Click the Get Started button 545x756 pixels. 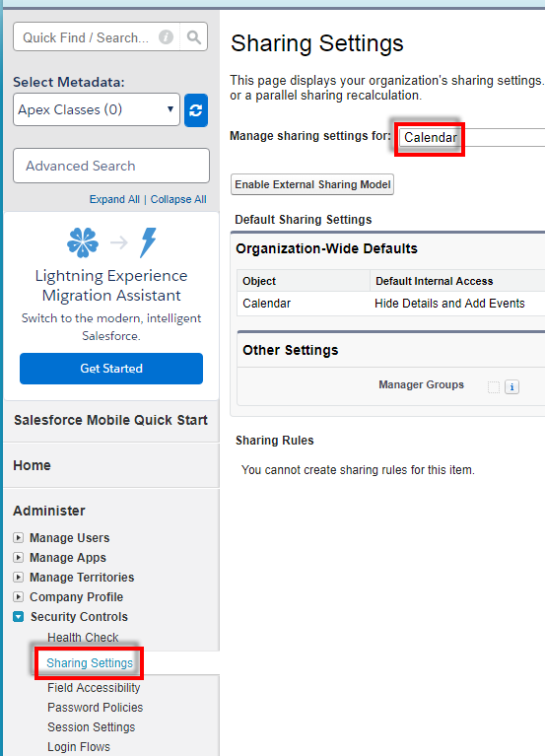click(111, 369)
